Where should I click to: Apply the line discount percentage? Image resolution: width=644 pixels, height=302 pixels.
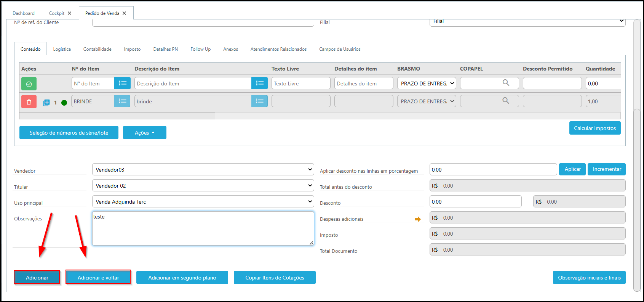(572, 169)
